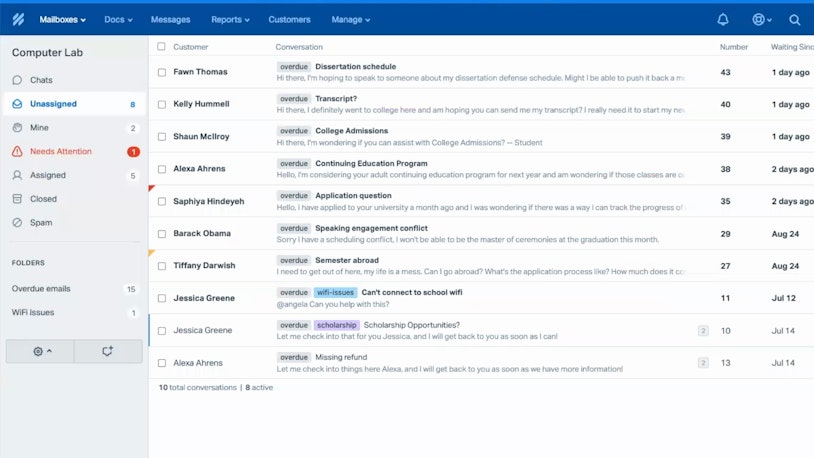Toggle the select-all conversations checkbox
This screenshot has height=458, width=814.
tap(161, 47)
